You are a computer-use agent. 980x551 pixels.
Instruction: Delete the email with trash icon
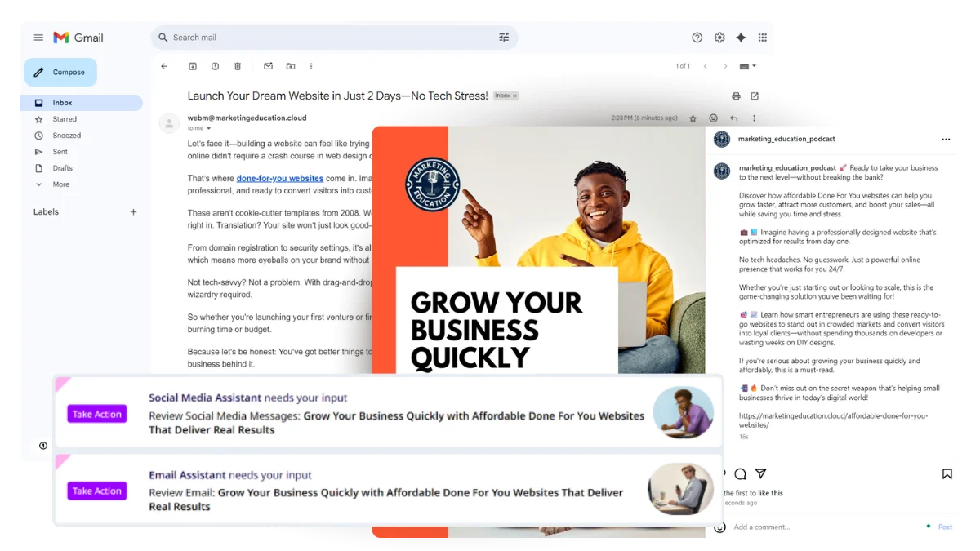[x=238, y=66]
